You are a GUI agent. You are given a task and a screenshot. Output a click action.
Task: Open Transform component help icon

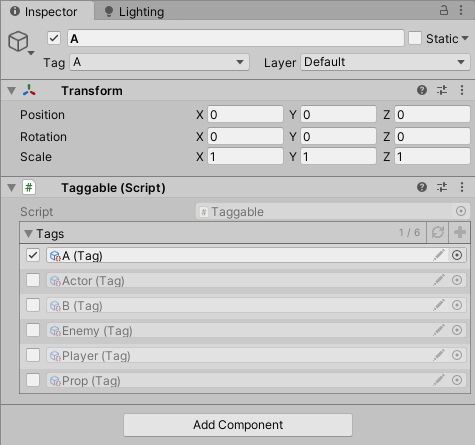tap(422, 90)
